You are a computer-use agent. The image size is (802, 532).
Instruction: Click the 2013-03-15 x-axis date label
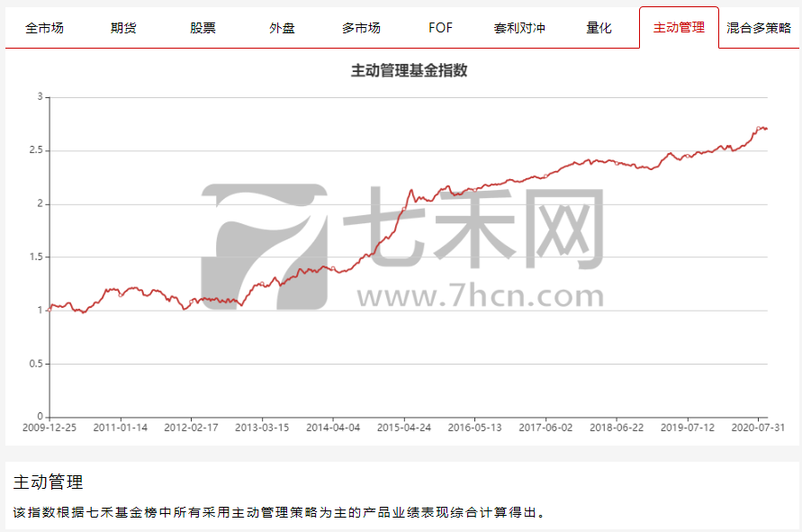point(262,428)
